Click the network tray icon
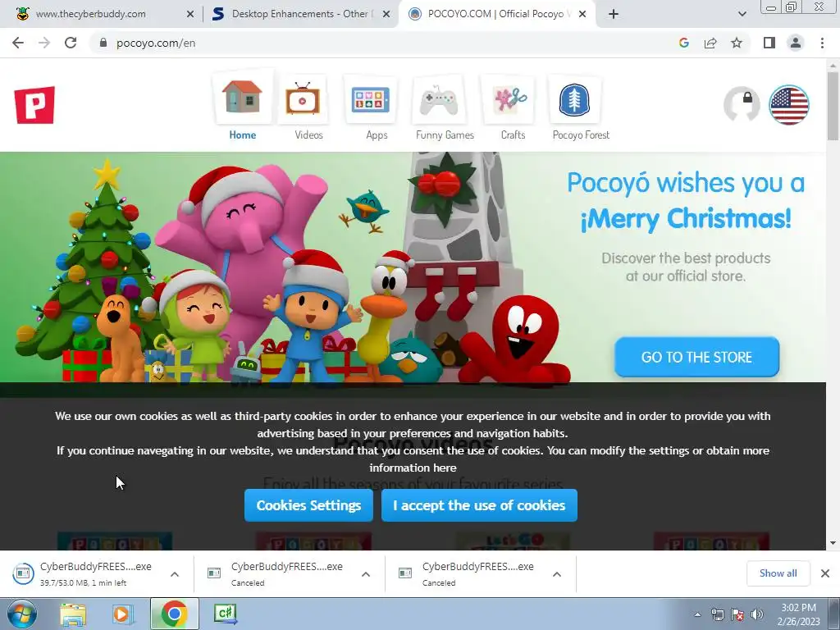The width and height of the screenshot is (840, 630). [717, 614]
